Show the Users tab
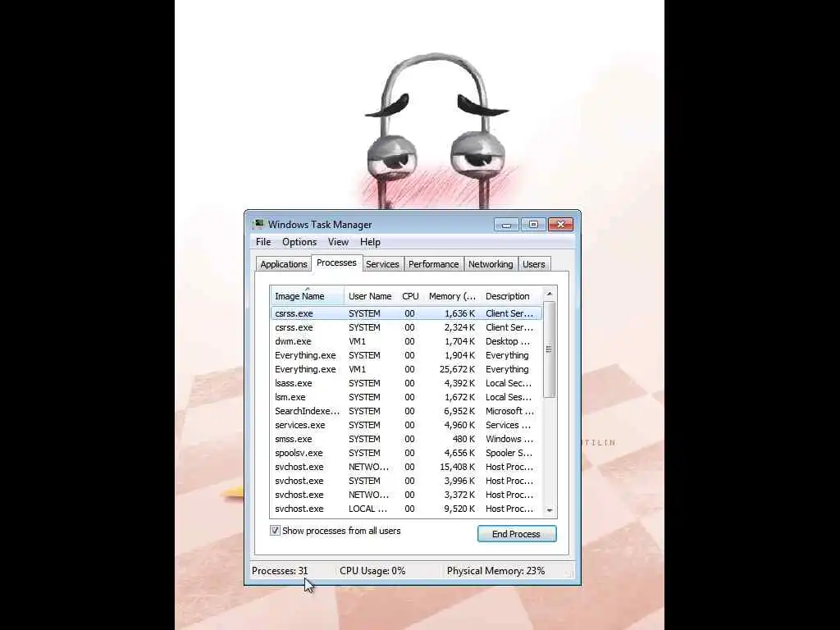 [x=533, y=264]
